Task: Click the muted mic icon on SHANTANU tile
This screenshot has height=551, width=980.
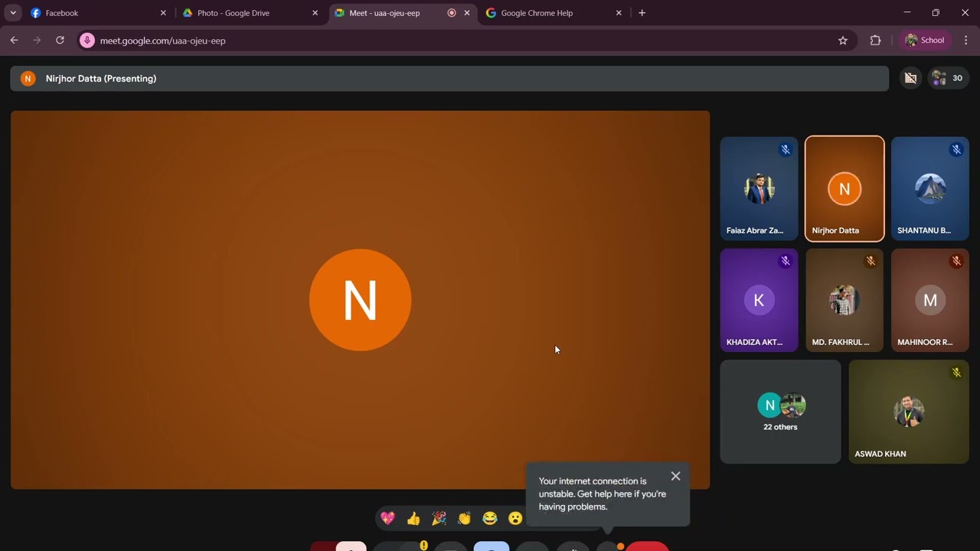Action: (x=956, y=150)
